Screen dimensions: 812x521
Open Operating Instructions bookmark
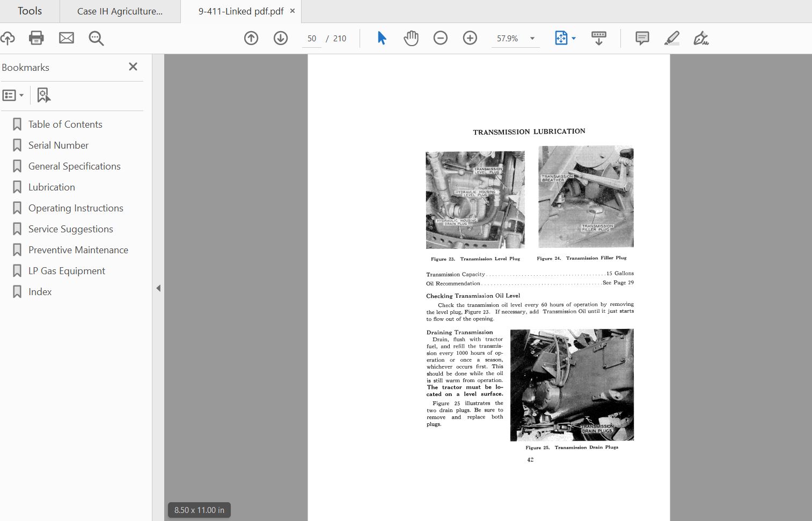point(76,208)
